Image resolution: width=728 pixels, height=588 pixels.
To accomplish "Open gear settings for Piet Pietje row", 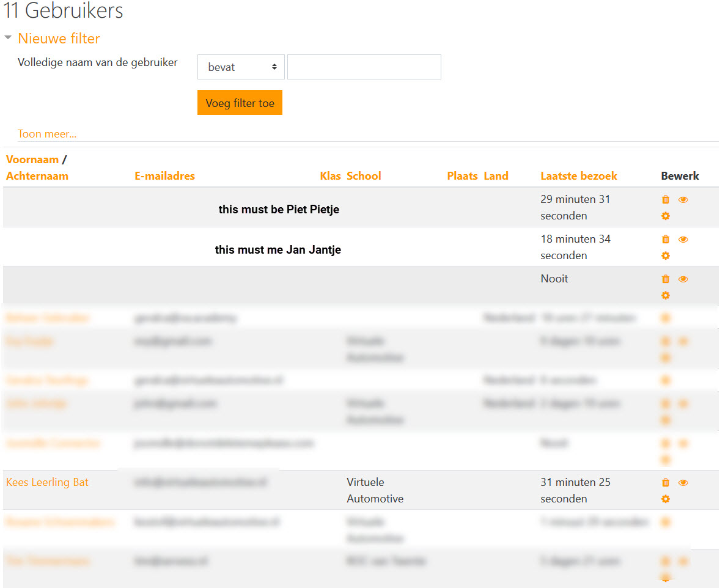I will [x=666, y=216].
